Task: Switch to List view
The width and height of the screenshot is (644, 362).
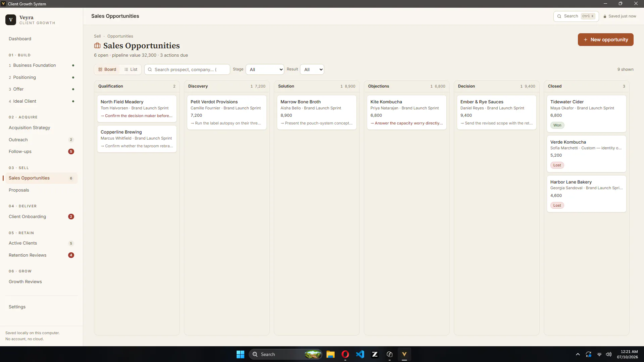Action: click(131, 69)
